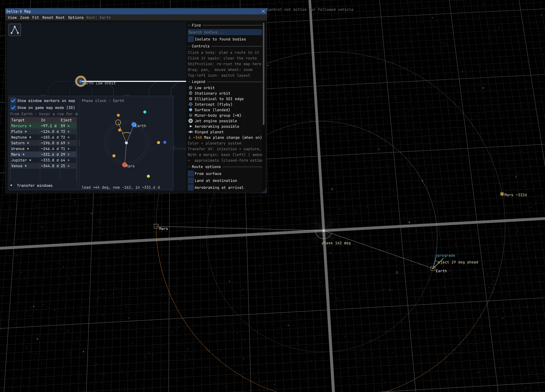This screenshot has height=392, width=545.
Task: Select Reset Root in the menu bar
Action: [x=53, y=18]
